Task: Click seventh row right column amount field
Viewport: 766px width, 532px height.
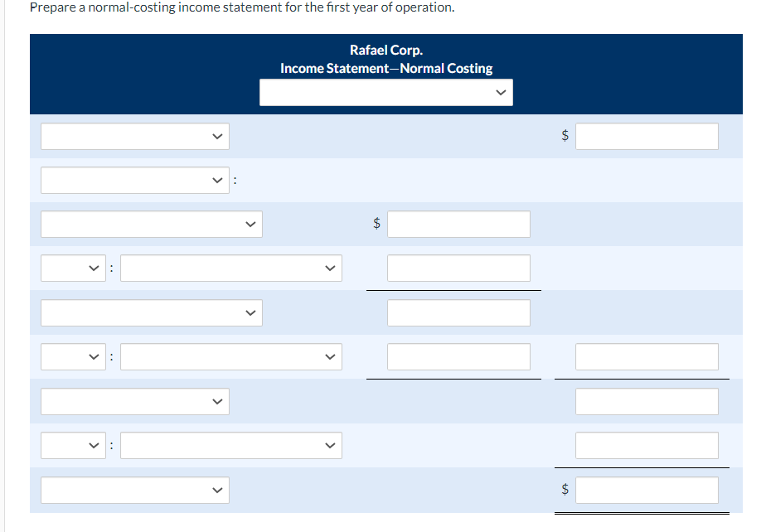Action: [x=647, y=402]
